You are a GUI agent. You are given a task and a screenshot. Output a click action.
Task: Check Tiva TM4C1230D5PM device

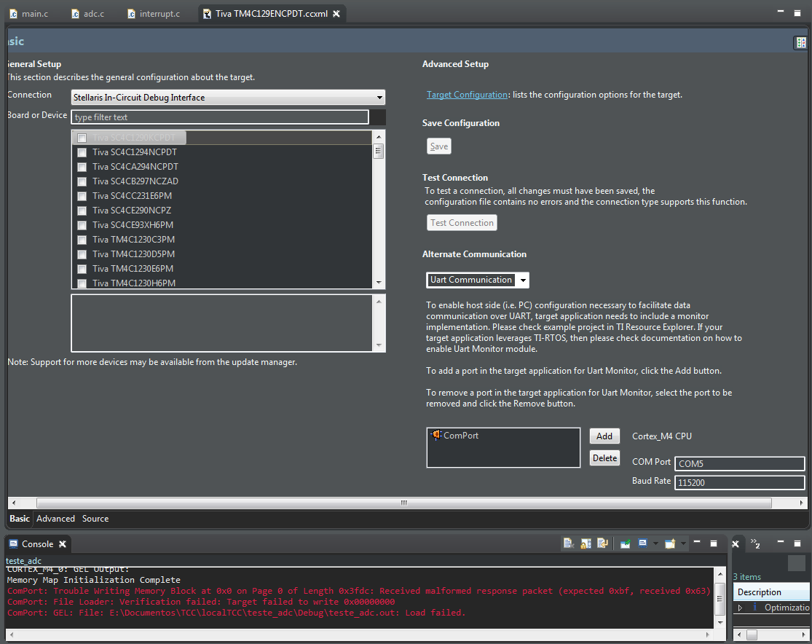(x=82, y=254)
